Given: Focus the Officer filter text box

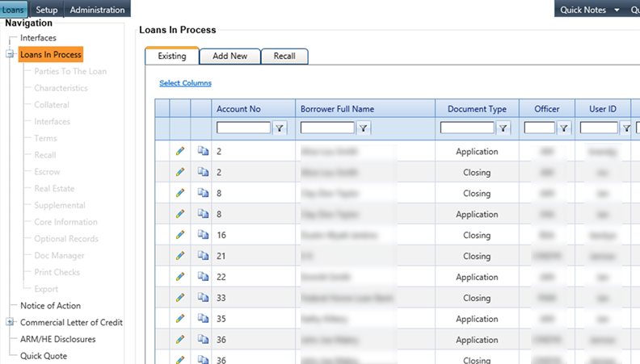Looking at the screenshot, I should [x=539, y=128].
